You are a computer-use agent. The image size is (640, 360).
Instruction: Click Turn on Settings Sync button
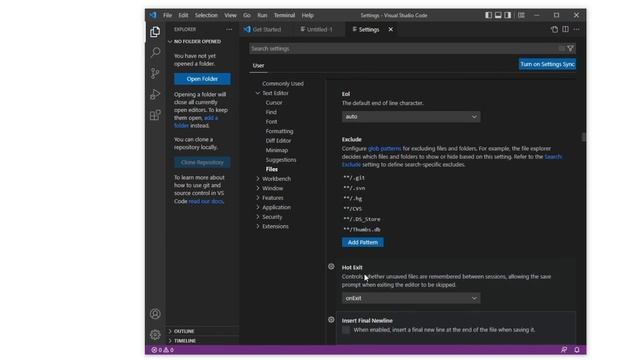coord(547,64)
